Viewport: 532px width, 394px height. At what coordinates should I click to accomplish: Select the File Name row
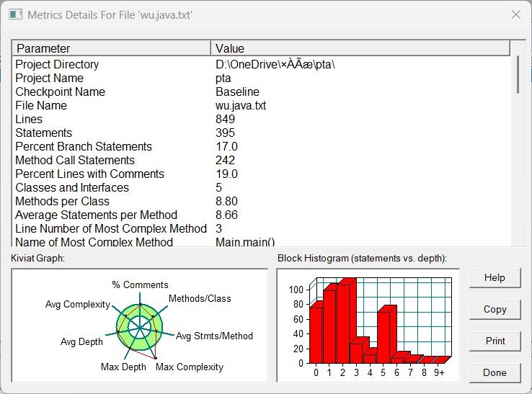[261, 105]
